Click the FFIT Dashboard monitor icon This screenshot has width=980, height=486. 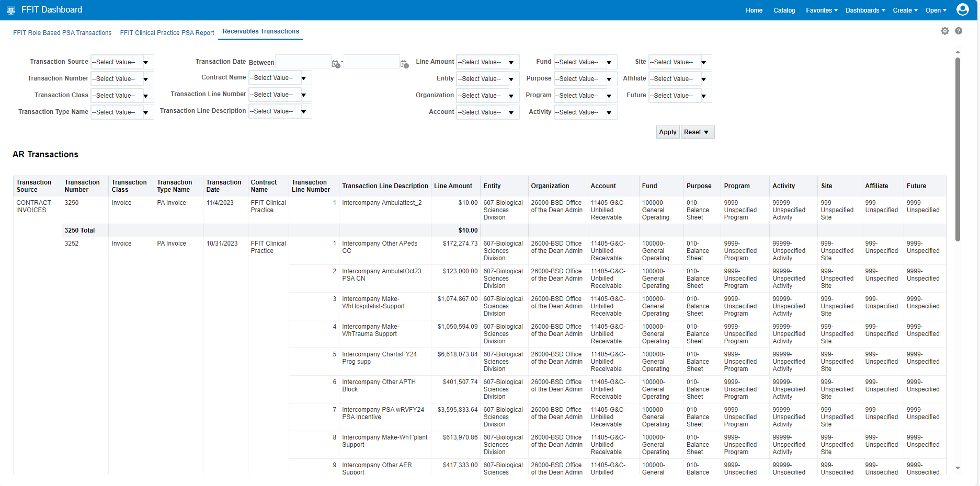10,10
